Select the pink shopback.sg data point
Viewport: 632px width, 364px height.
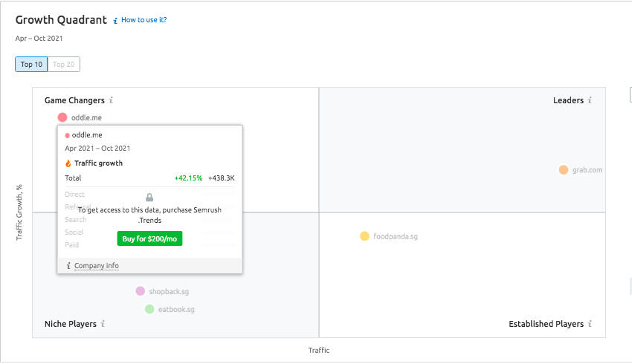[141, 291]
